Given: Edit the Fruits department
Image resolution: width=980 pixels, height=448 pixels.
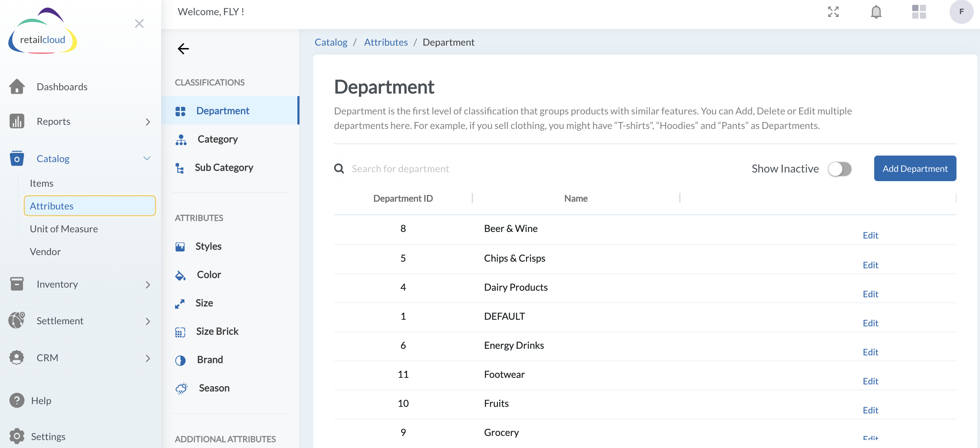Looking at the screenshot, I should (x=870, y=410).
